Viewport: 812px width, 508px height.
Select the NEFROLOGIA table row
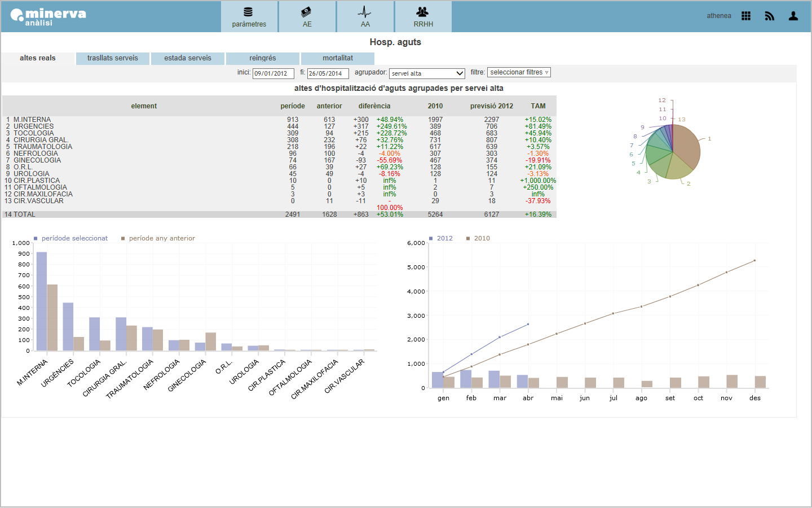279,154
